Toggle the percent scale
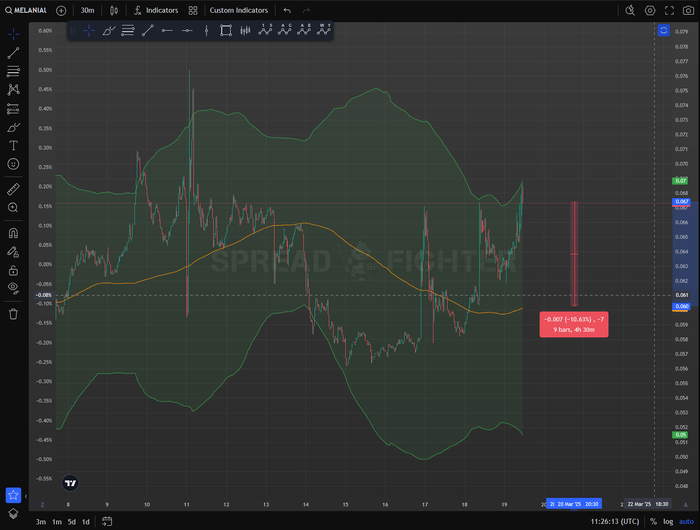This screenshot has width=700, height=530. point(653,522)
